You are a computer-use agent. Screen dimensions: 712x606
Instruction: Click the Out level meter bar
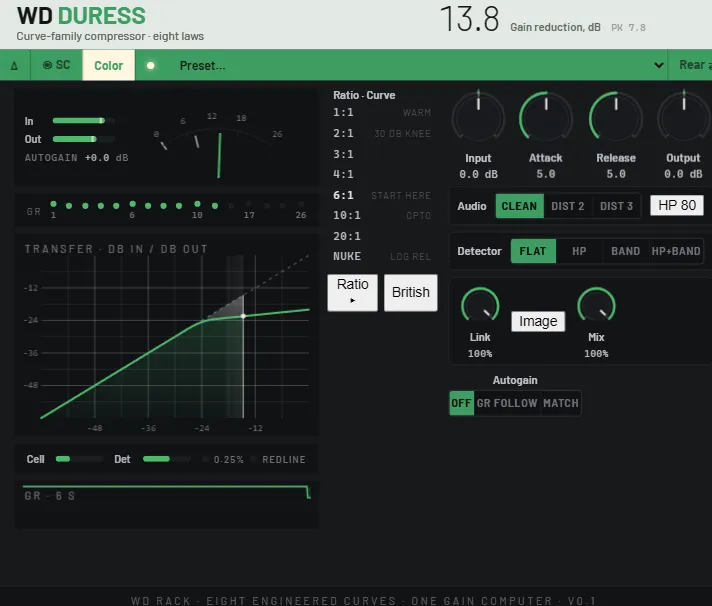(x=84, y=139)
